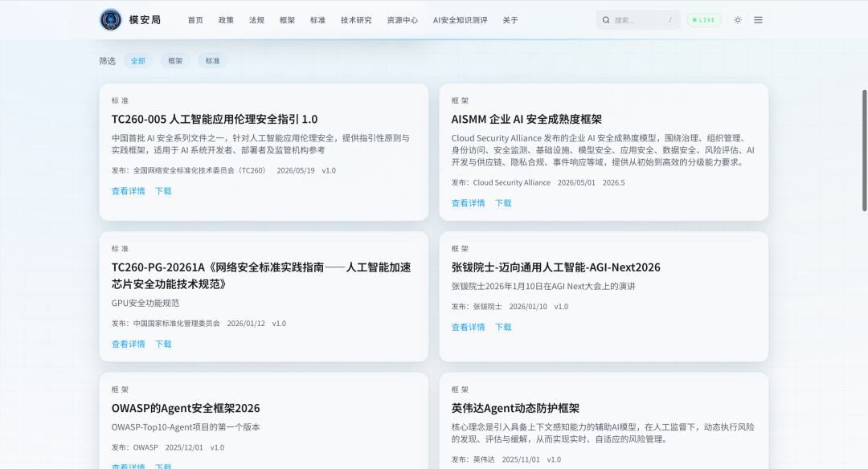Screen dimensions: 868x469
Task: Click the LIVE status badge
Action: 704,20
